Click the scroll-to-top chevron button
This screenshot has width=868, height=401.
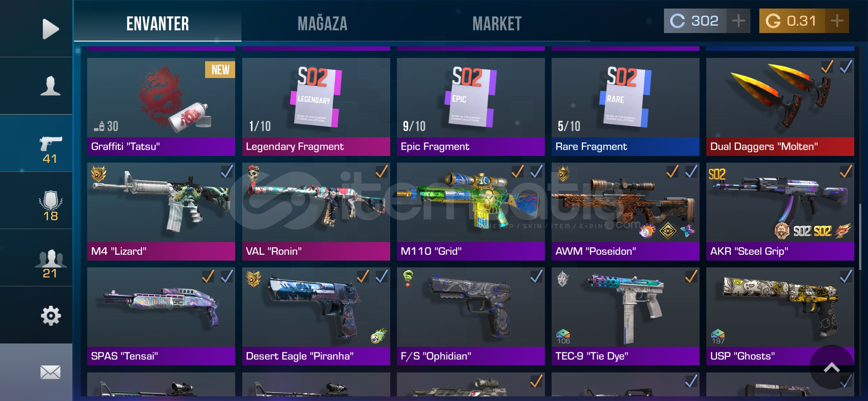832,367
